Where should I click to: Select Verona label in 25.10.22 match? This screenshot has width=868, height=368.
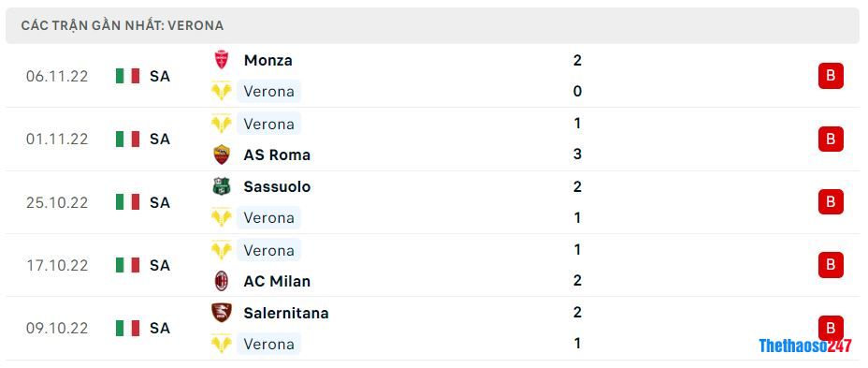coord(269,218)
